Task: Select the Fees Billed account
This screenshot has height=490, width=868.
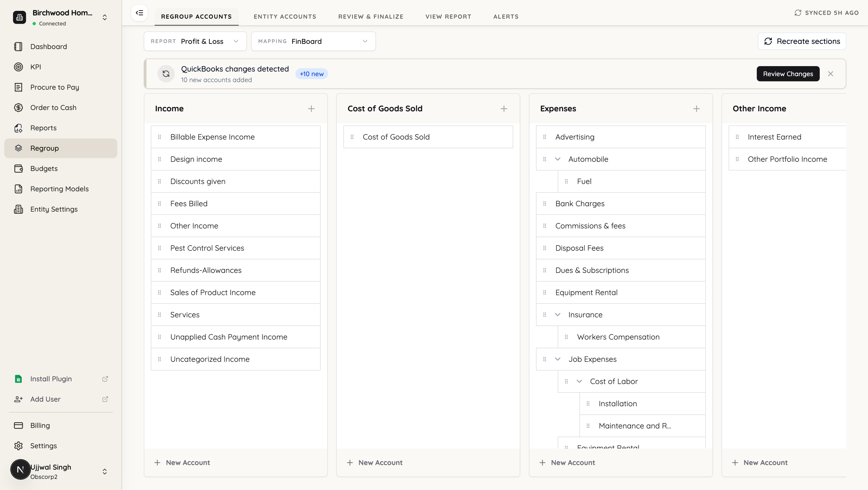Action: pos(235,204)
